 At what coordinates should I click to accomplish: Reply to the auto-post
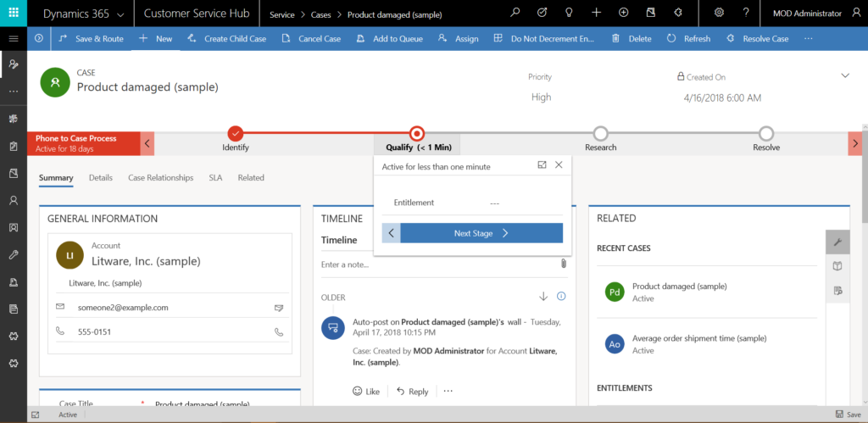click(x=413, y=391)
